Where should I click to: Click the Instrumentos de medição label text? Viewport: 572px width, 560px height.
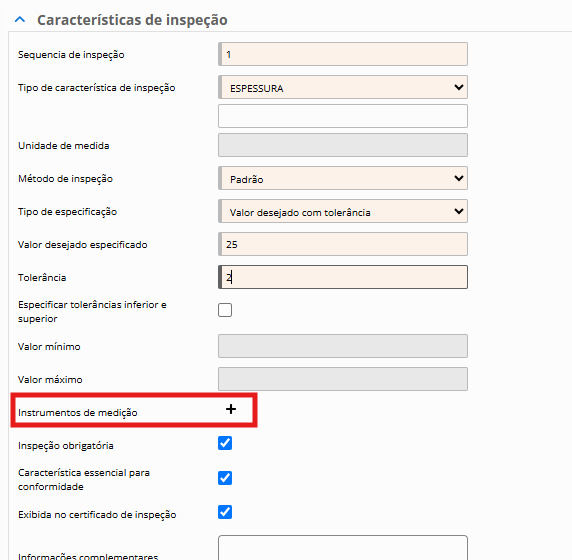78,413
